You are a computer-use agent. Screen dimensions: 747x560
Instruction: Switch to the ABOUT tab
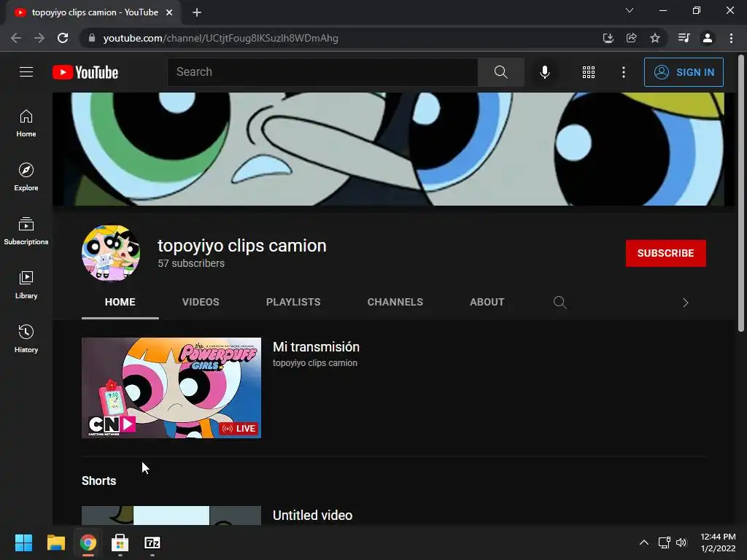click(487, 302)
